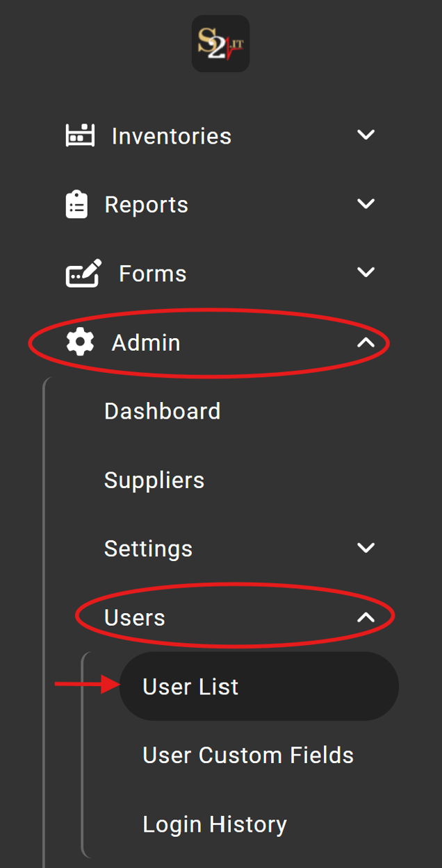The image size is (442, 868).
Task: Expand the Inventories section
Action: 366,135
